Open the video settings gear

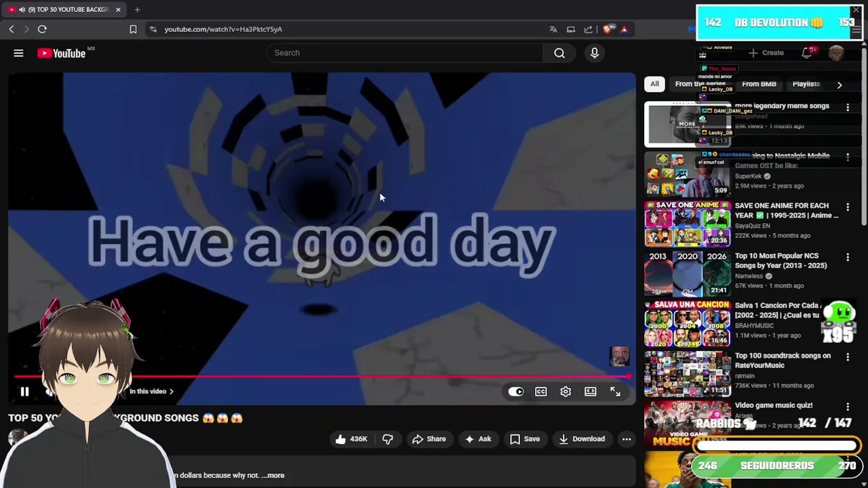pos(566,391)
